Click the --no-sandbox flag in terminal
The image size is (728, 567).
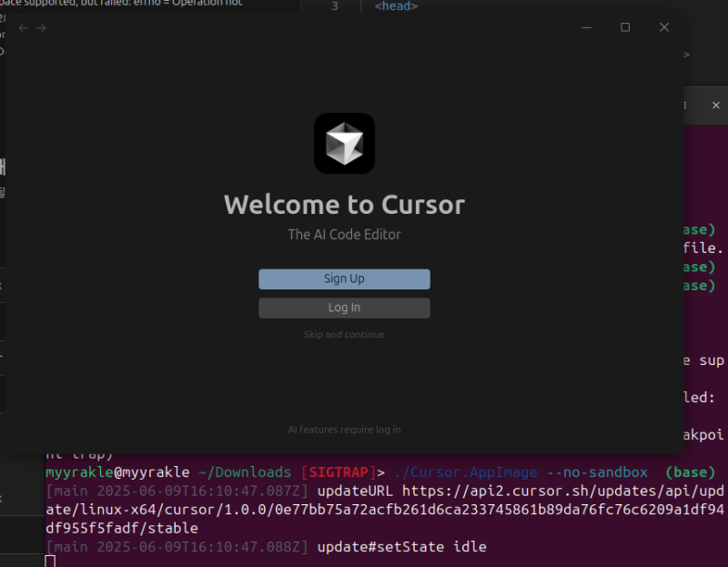point(597,472)
